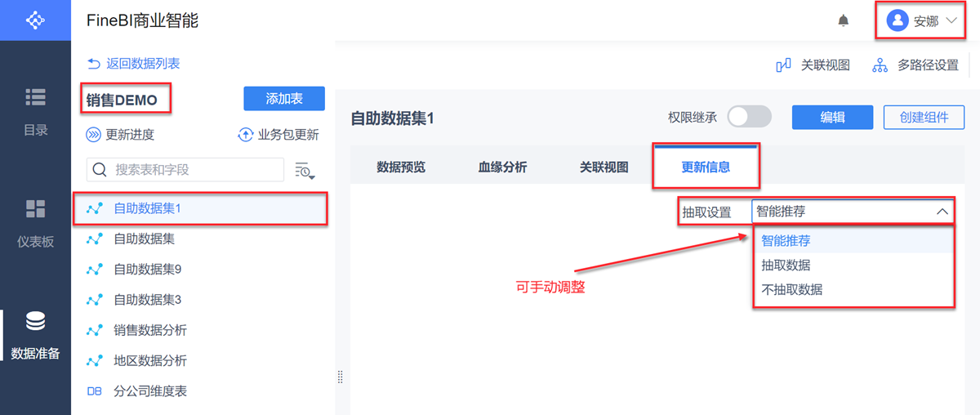Click 业务包更新 package update

click(278, 135)
